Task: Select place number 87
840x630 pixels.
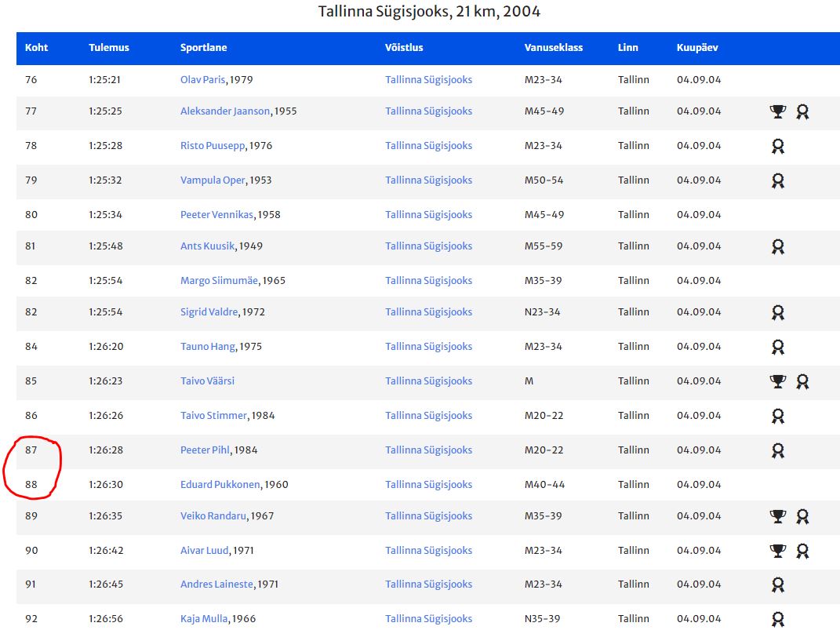Action: click(31, 450)
